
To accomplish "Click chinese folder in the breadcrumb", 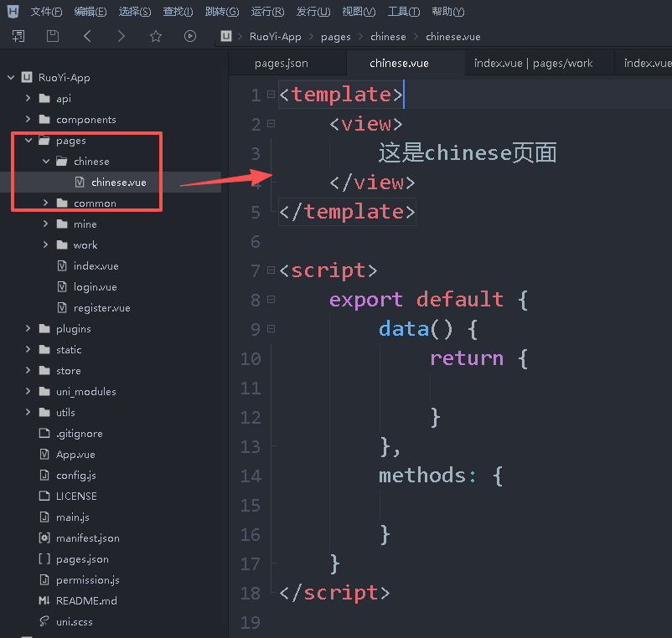I will pyautogui.click(x=388, y=37).
